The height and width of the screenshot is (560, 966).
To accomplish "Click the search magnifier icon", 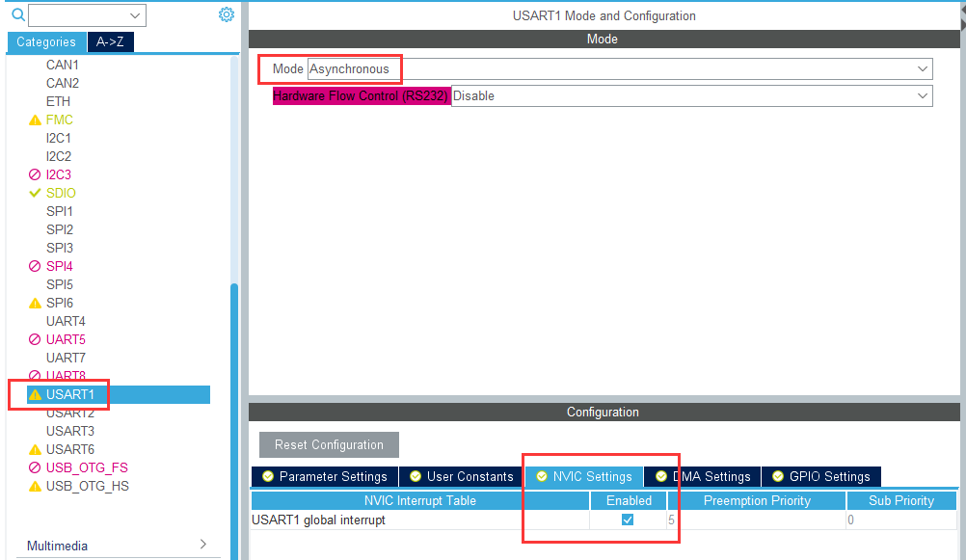I will pyautogui.click(x=18, y=14).
